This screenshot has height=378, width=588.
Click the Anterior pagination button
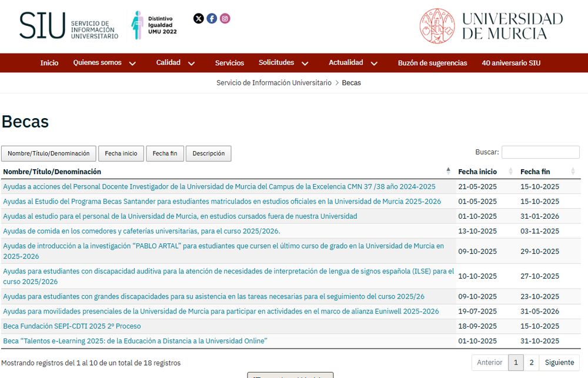[490, 363]
